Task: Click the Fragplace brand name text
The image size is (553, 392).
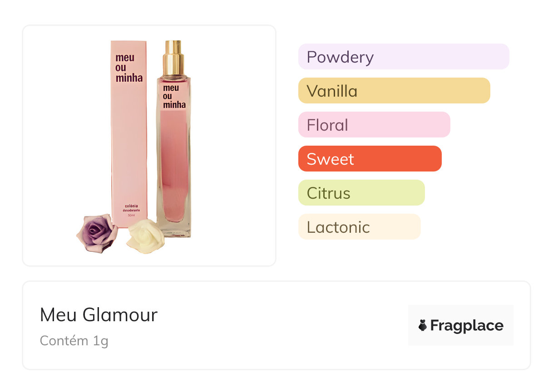Action: [x=467, y=325]
